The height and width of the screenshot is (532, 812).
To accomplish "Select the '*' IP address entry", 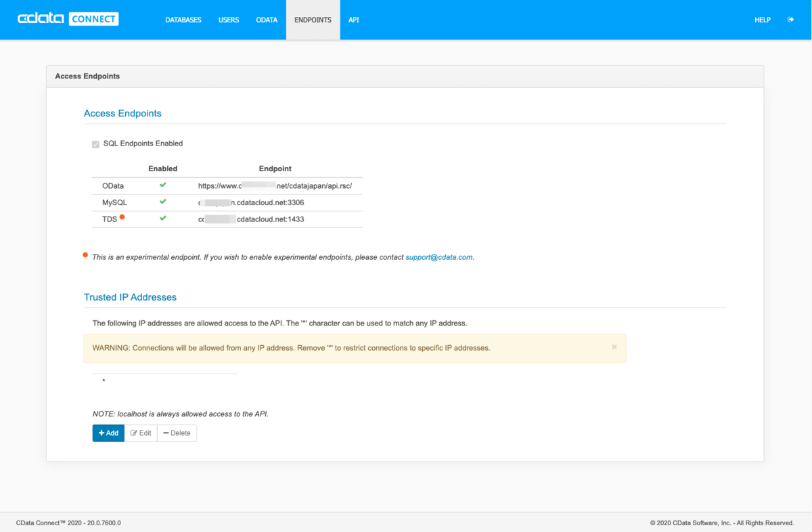I will point(164,381).
